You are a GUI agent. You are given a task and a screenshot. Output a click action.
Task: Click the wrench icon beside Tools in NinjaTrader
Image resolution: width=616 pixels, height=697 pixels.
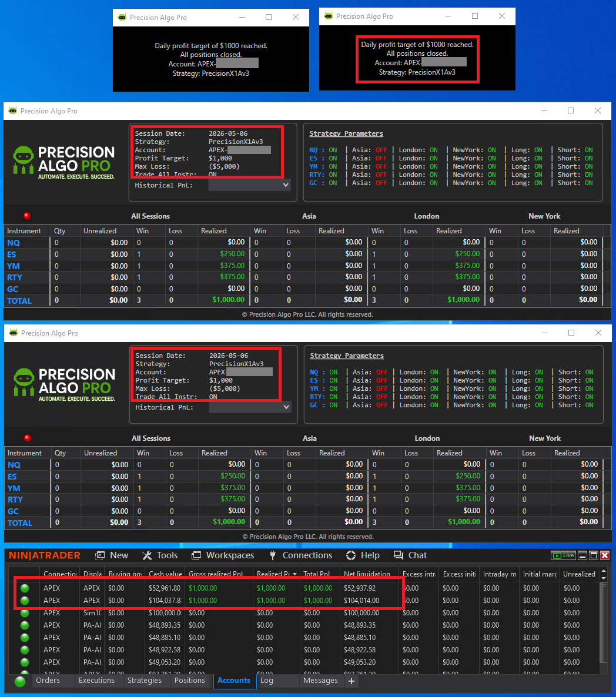point(147,555)
